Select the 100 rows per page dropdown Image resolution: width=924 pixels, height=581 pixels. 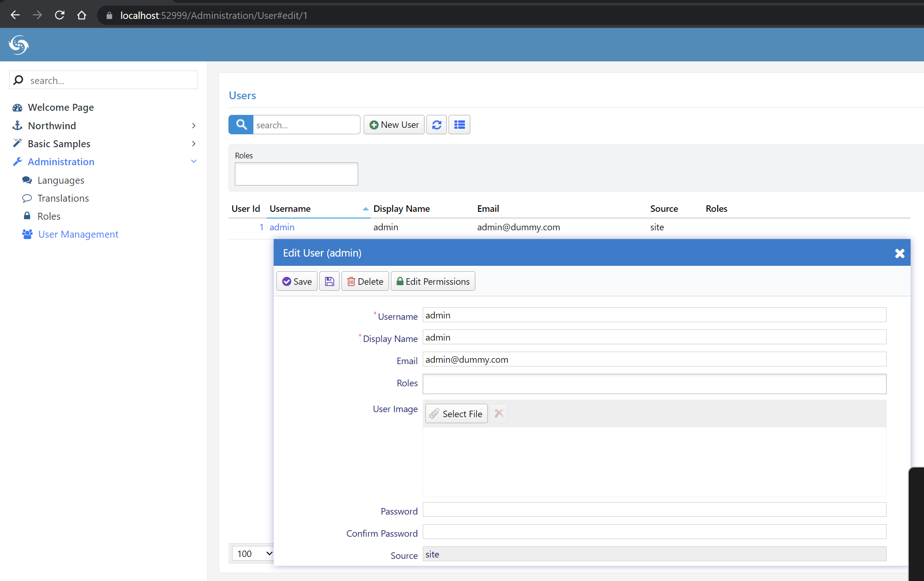click(253, 553)
